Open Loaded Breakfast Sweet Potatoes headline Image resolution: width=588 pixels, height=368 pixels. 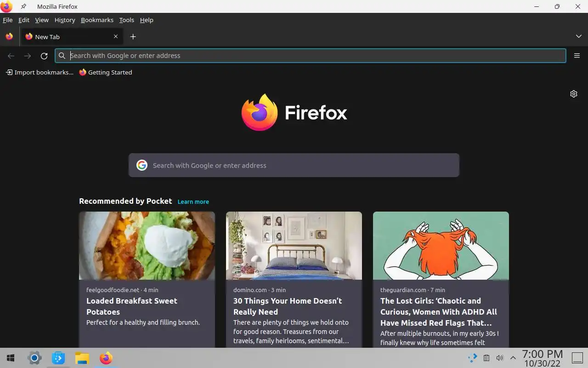[132, 306]
